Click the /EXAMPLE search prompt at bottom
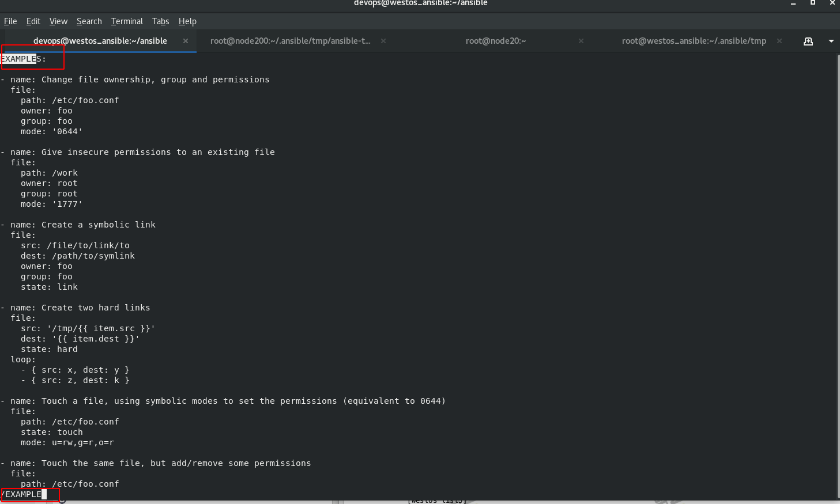840x504 pixels. [x=23, y=494]
